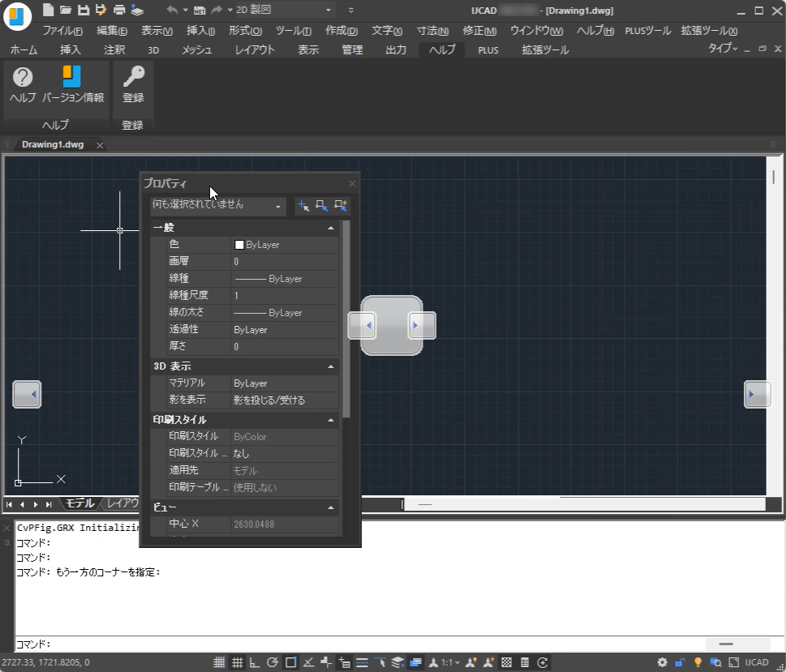The image size is (786, 672).
Task: Collapse the 3D 表示 section
Action: 330,366
